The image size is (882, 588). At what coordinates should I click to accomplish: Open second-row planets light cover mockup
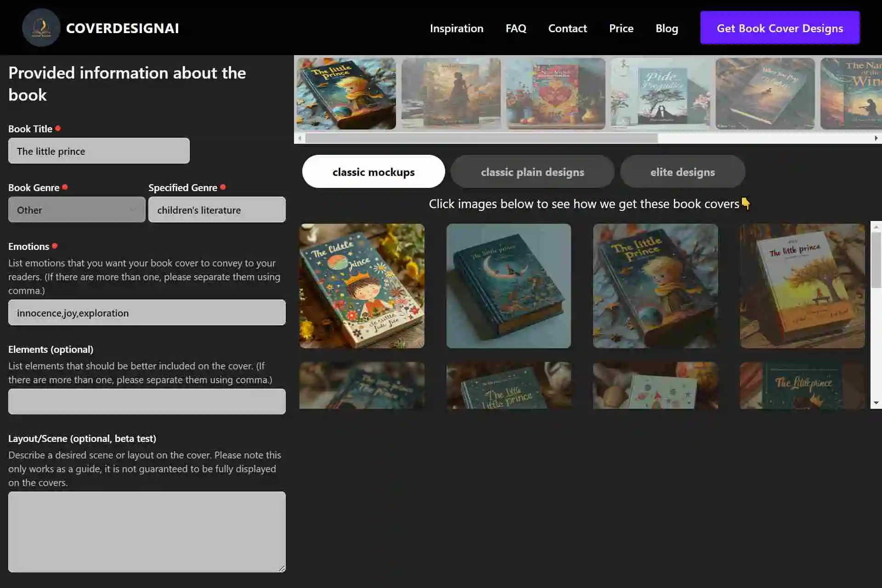point(656,385)
